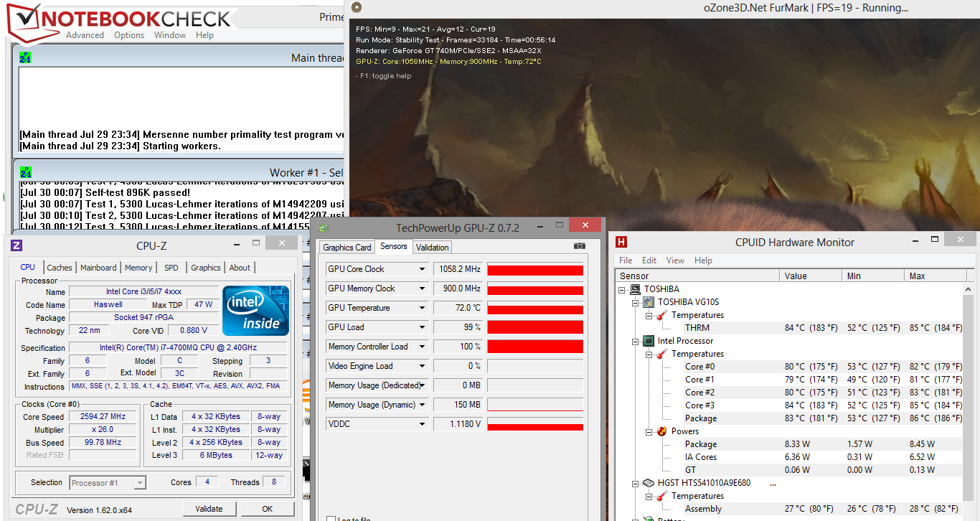Open the Help menu in Prime95

(204, 35)
